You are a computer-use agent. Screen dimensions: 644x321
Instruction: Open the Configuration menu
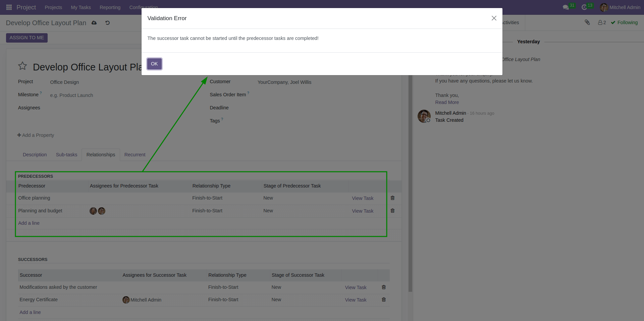pos(143,7)
